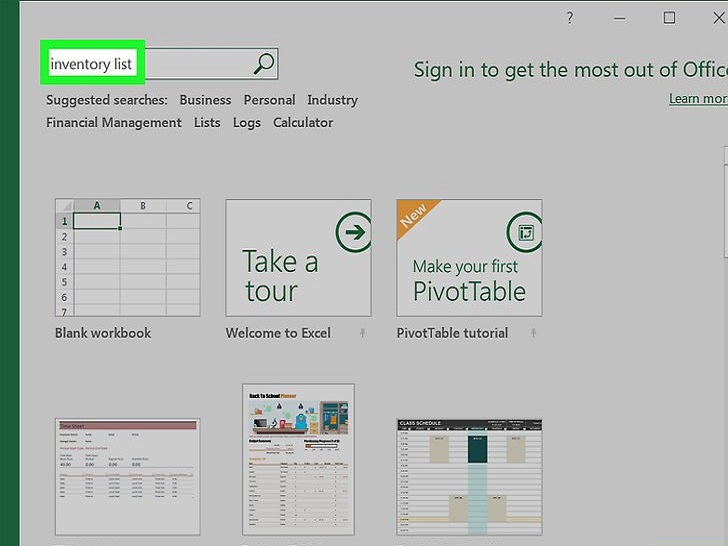This screenshot has height=546, width=728.
Task: Click the inventory list search field
Action: coord(160,64)
